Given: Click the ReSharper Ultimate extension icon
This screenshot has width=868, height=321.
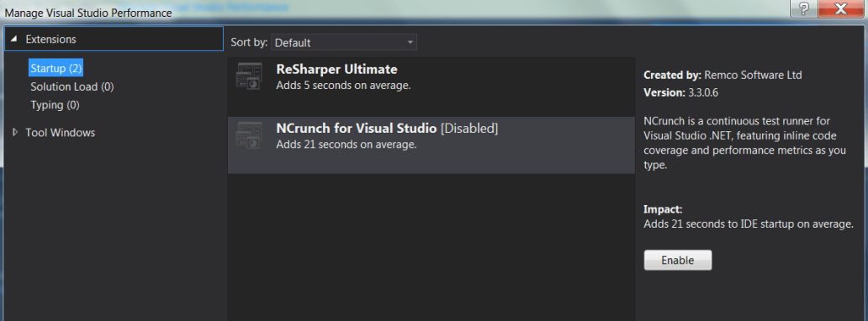Looking at the screenshot, I should click(x=249, y=77).
